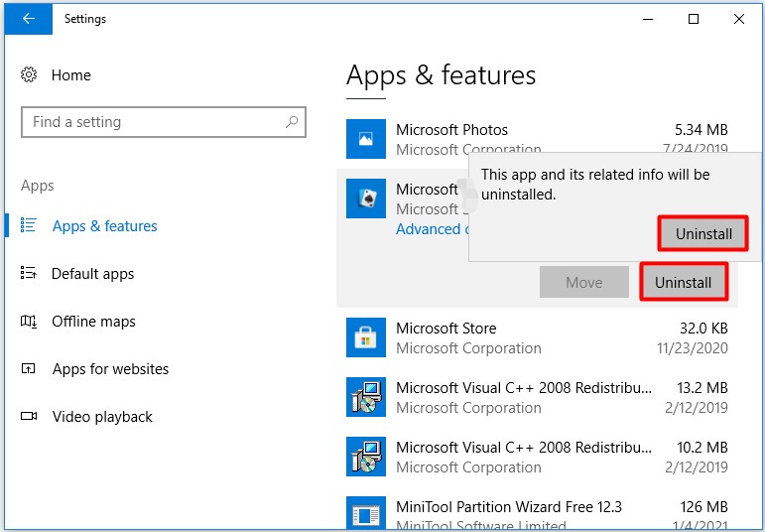Screen dimensions: 765x532
Task: Click the 10.2 MB Visual C++ icon
Action: (365, 457)
